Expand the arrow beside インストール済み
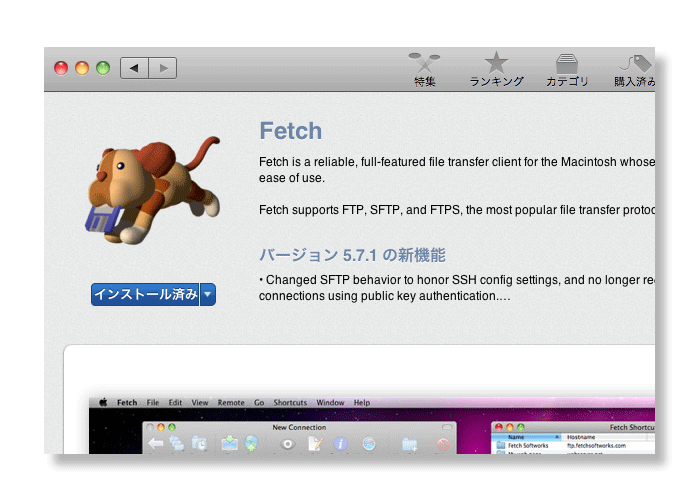 [208, 295]
